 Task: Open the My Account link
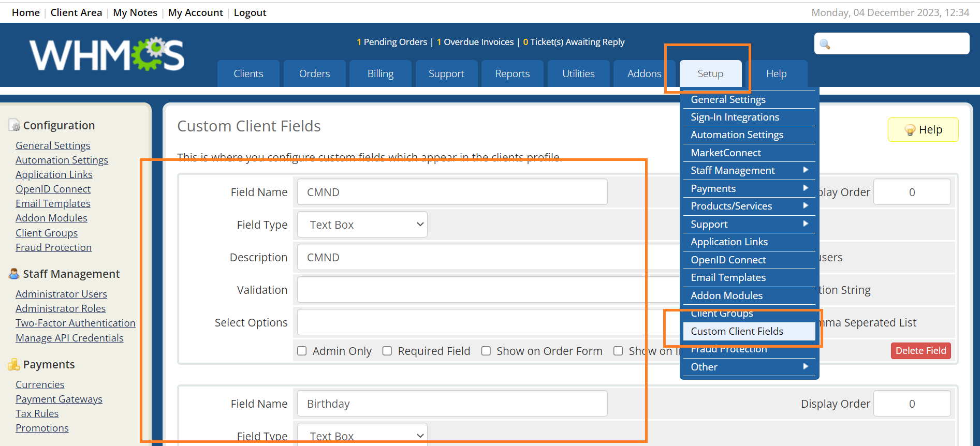(x=196, y=12)
